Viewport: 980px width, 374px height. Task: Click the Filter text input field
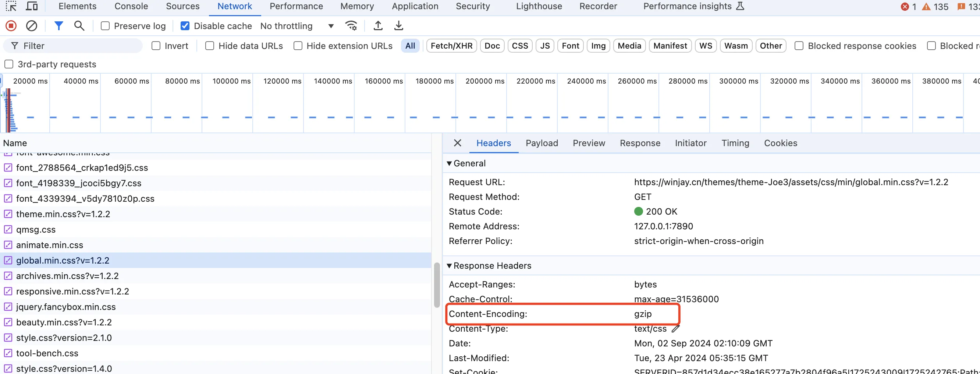click(x=73, y=46)
